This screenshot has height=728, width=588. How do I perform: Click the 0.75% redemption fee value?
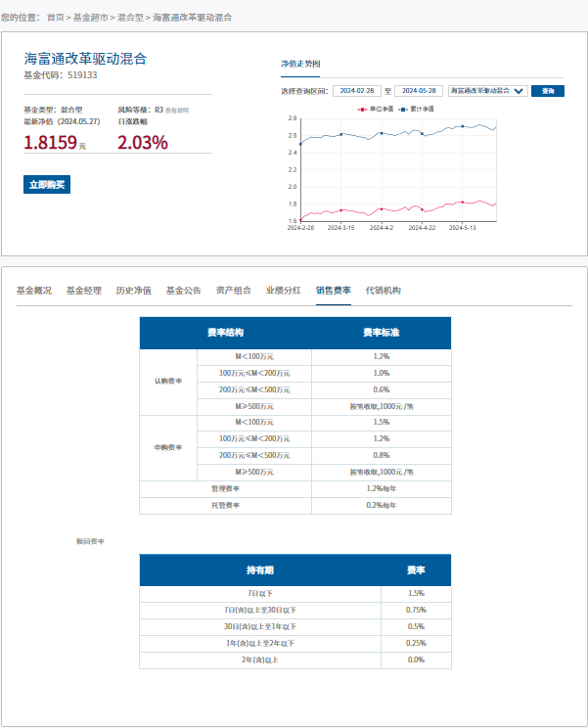[416, 610]
